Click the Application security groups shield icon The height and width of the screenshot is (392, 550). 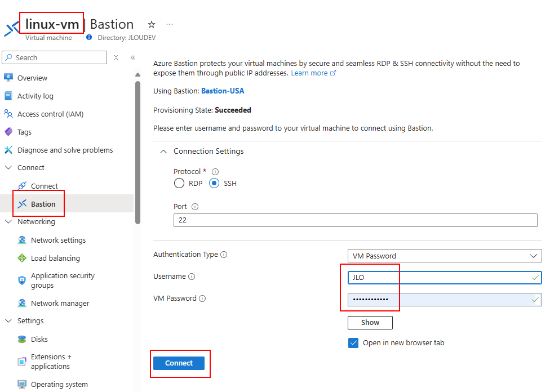pos(22,280)
